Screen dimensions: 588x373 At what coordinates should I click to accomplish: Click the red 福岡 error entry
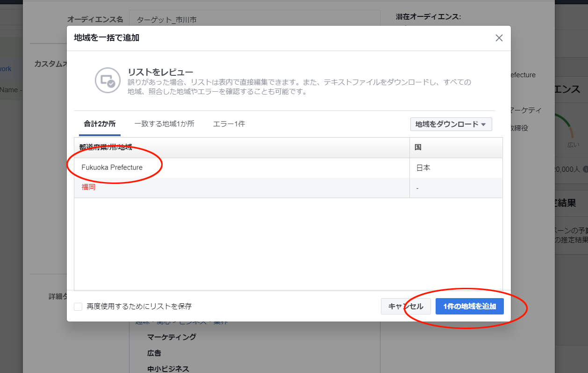point(88,187)
